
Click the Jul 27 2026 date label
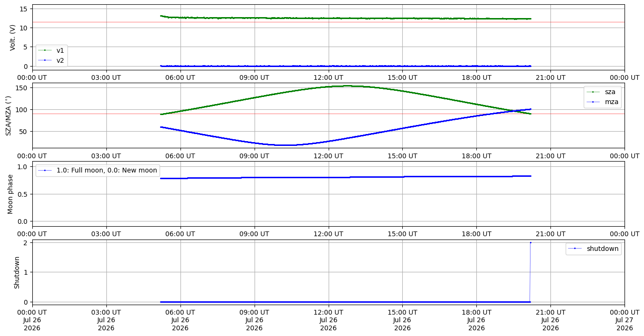tap(625, 324)
